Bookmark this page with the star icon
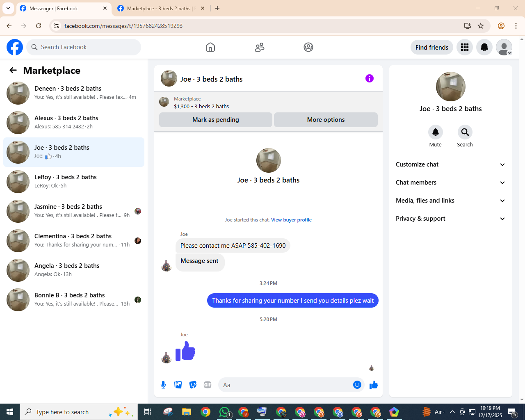Screen dimensions: 525x420 click(481, 26)
